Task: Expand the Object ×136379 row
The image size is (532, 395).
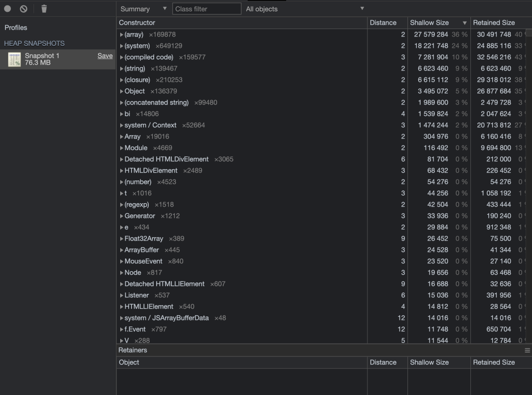Action: pos(122,91)
